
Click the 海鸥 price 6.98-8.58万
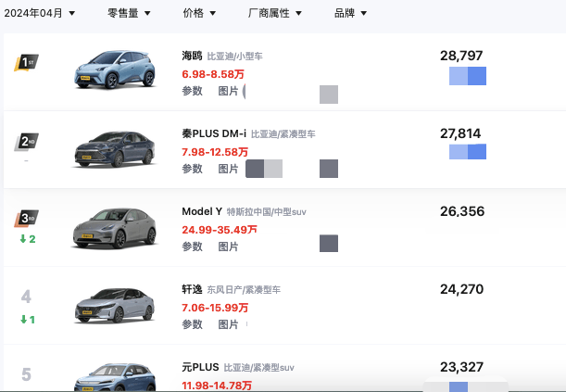[x=213, y=74]
